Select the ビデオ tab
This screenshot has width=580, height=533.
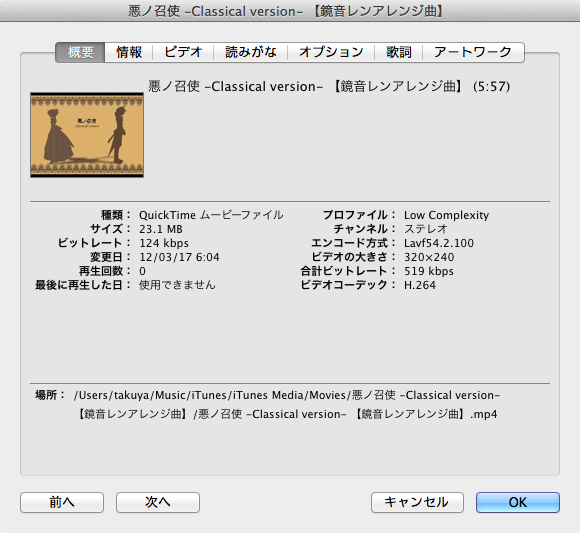point(183,52)
